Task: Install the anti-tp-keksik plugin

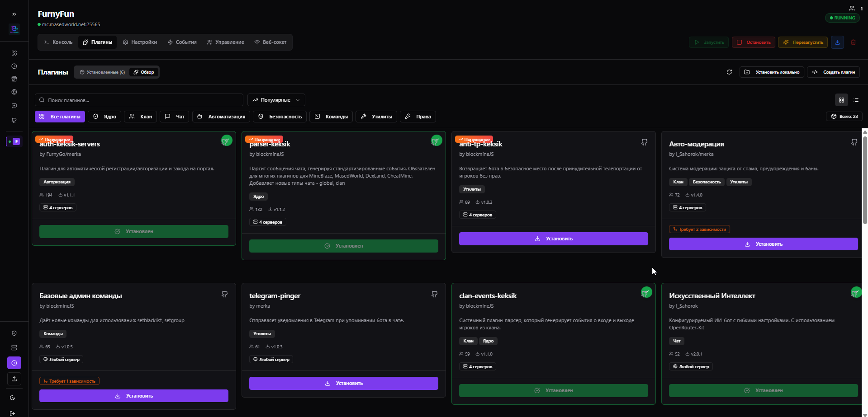Action: coord(553,239)
